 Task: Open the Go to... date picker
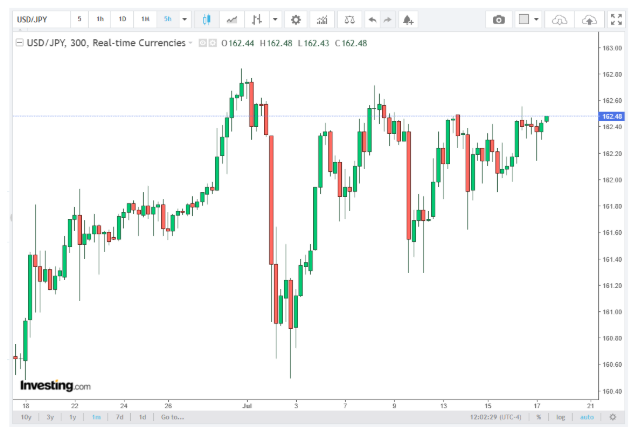pos(172,417)
